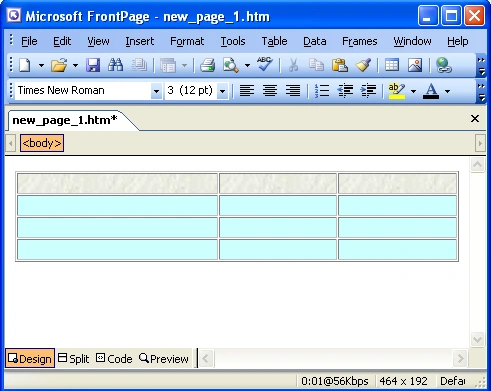Toggle Center alignment
This screenshot has height=391, width=491.
[x=270, y=90]
